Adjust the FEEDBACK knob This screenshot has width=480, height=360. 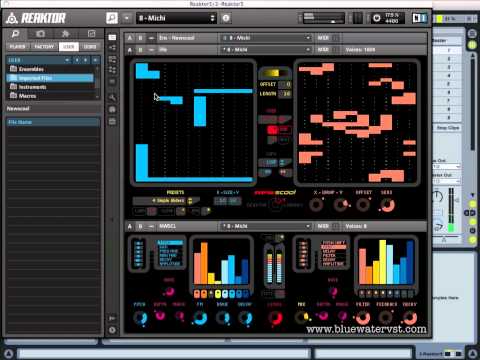(386, 318)
